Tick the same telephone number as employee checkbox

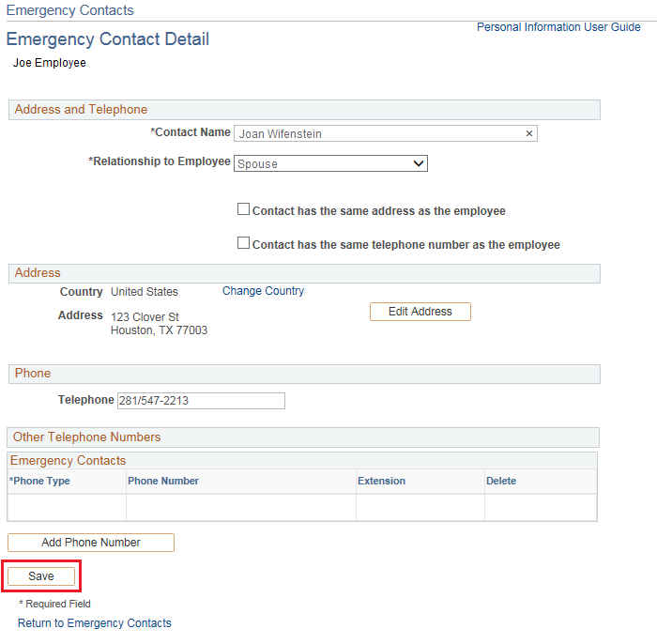pos(244,243)
